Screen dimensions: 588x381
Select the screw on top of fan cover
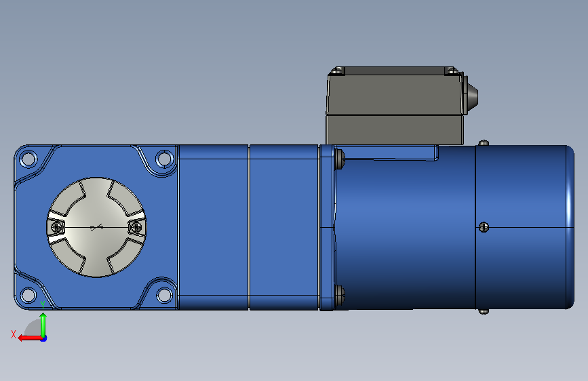tap(484, 143)
